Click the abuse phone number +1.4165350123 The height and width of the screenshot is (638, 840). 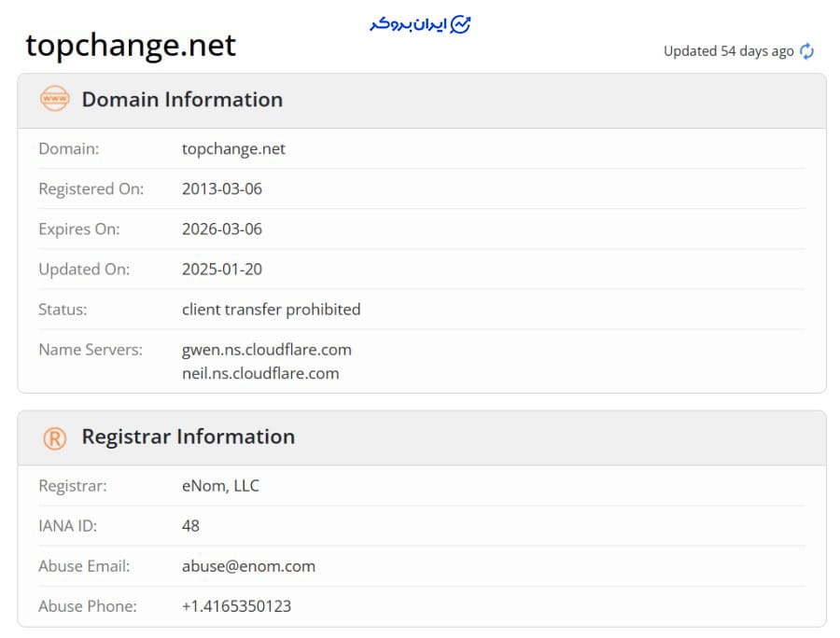pyautogui.click(x=236, y=606)
